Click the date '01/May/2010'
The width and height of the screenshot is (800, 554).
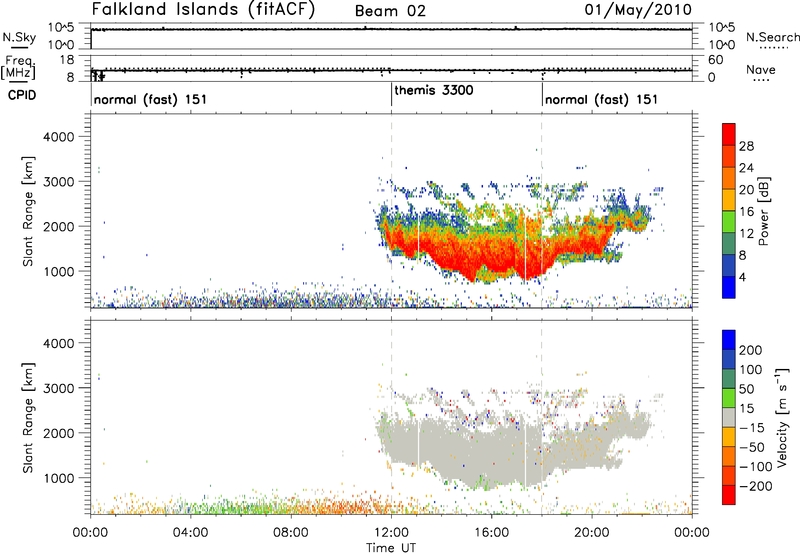638,10
